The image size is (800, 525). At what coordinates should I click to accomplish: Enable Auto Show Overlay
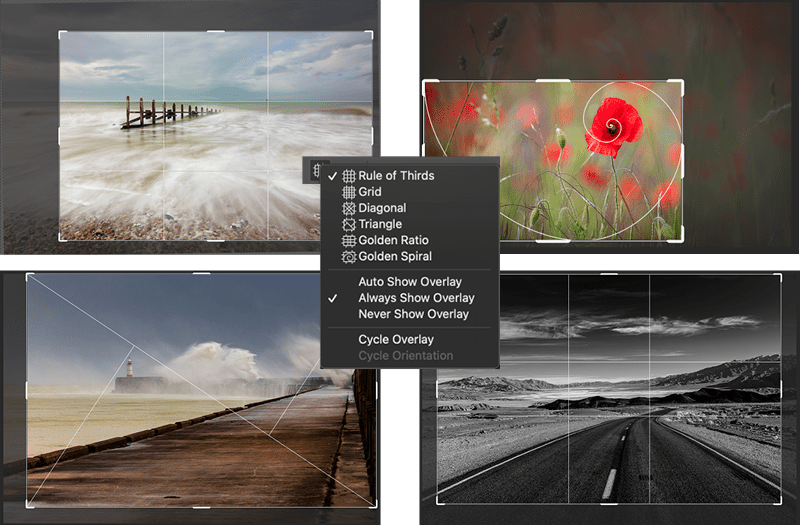pos(410,282)
